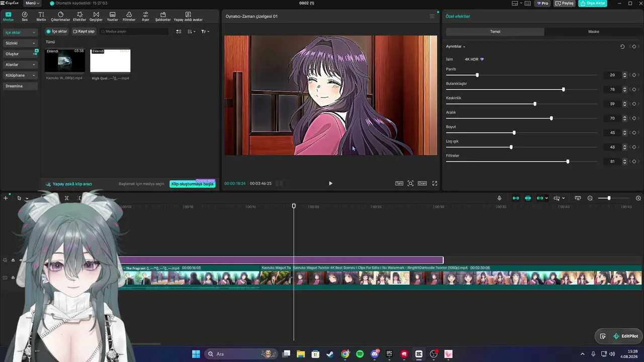The height and width of the screenshot is (362, 644).
Task: Toggle the media grid view icon
Action: pos(179,31)
